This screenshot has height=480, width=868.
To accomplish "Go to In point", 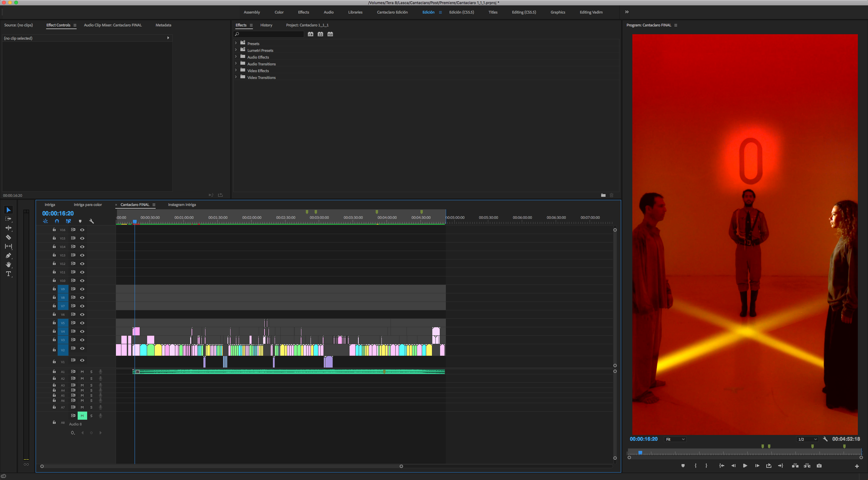I will pos(722,466).
